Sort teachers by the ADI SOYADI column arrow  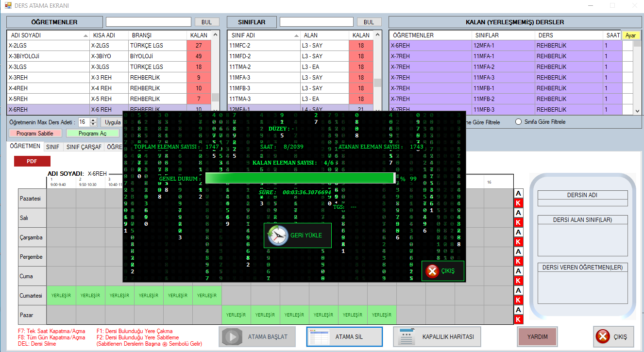point(85,35)
